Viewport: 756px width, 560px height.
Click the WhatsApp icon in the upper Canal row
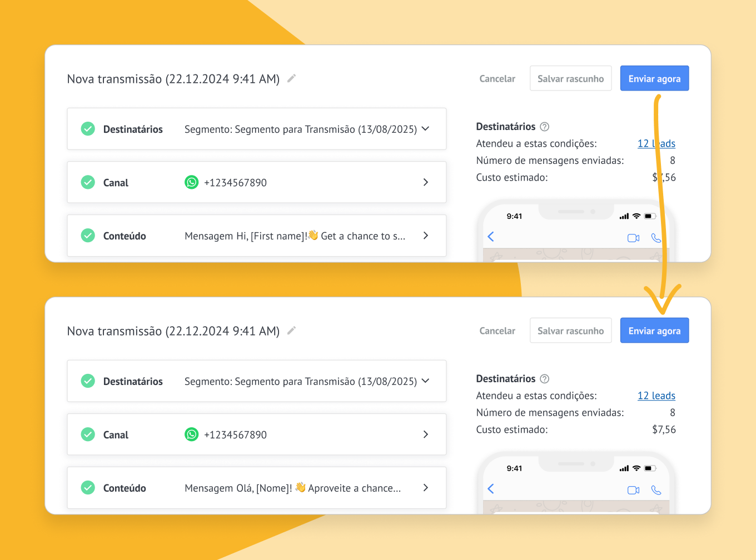click(x=191, y=182)
